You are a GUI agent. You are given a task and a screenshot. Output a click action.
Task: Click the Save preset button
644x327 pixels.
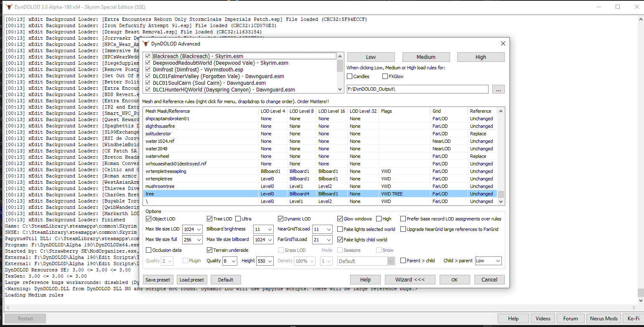pyautogui.click(x=158, y=280)
